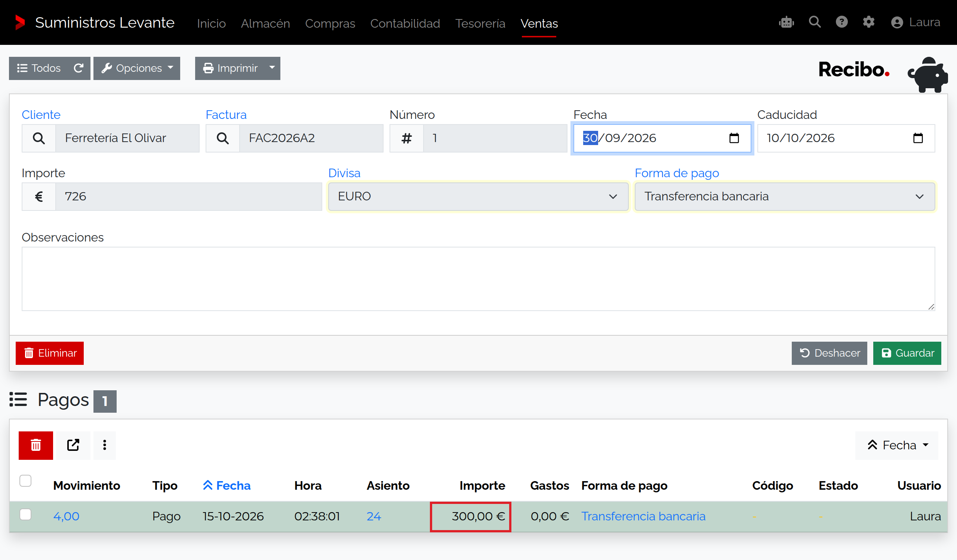Screen dimensions: 957x560
Task: Click the Imprimir print button
Action: coord(230,68)
